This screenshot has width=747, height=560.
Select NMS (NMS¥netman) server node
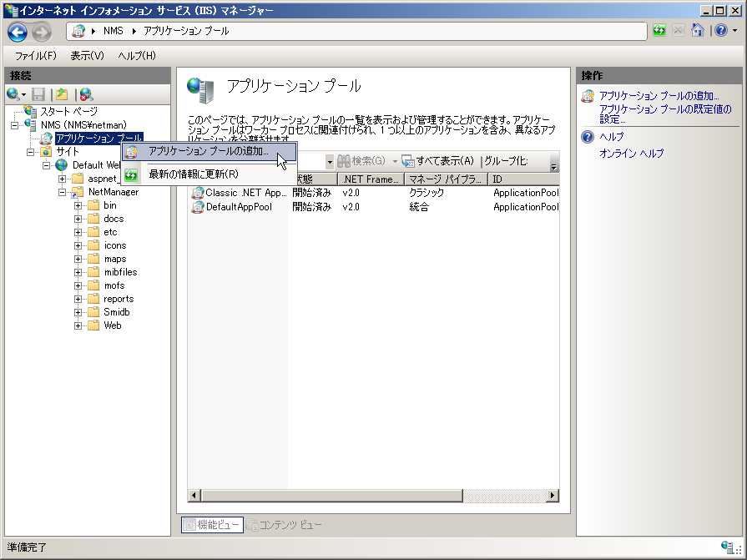[x=83, y=124]
